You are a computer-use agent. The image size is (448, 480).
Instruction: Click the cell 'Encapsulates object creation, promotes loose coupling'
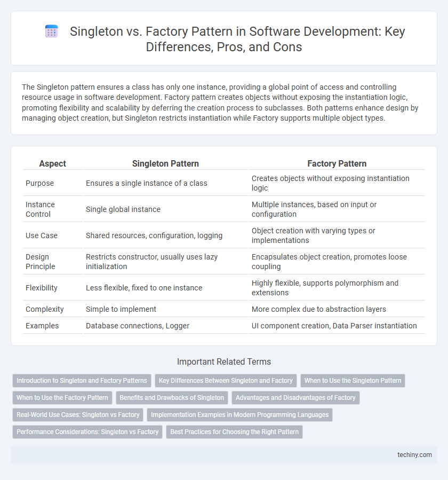(x=337, y=262)
